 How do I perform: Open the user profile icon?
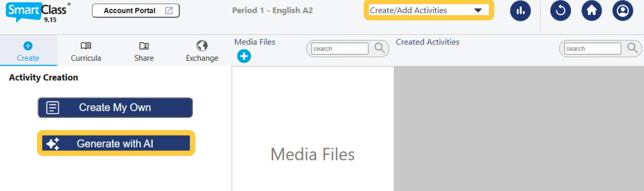pos(623,11)
